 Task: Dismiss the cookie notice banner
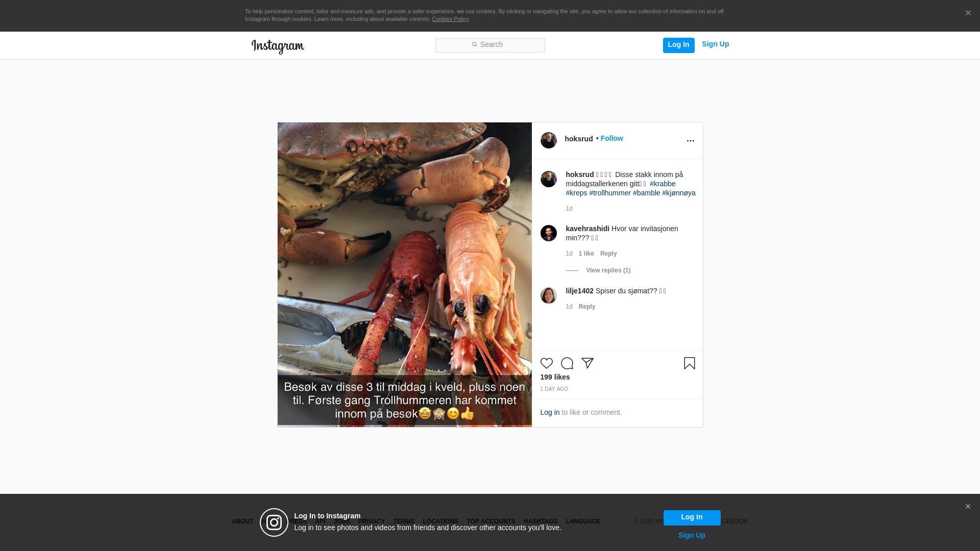point(968,13)
